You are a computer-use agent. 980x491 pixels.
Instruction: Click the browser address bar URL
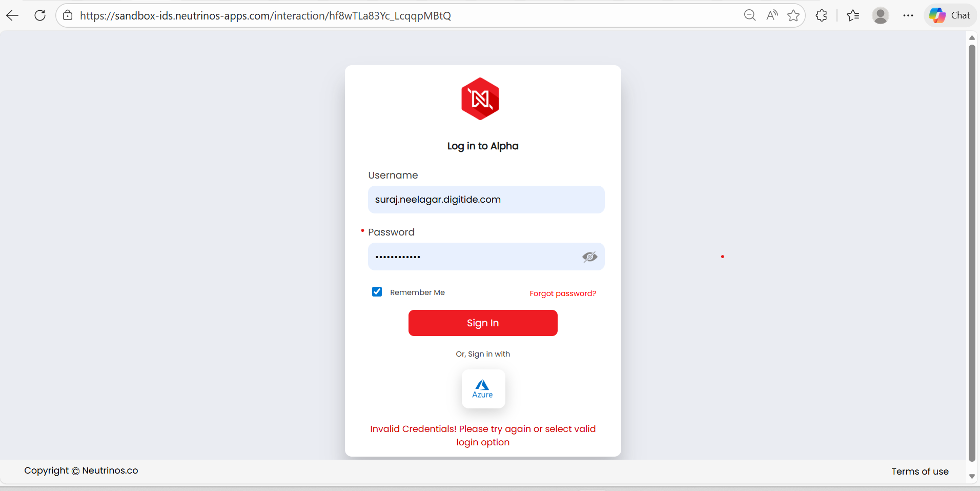coord(266,15)
